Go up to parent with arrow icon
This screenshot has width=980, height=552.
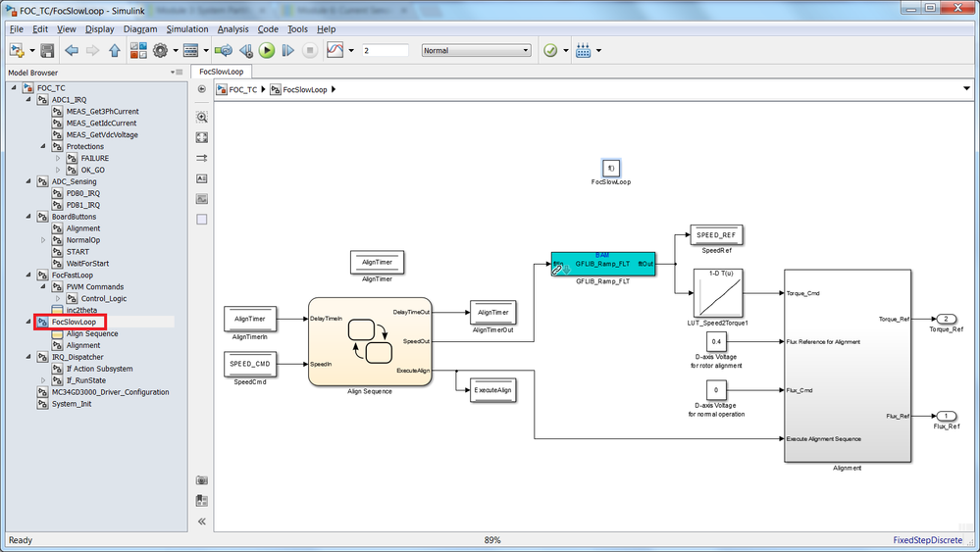pyautogui.click(x=115, y=51)
